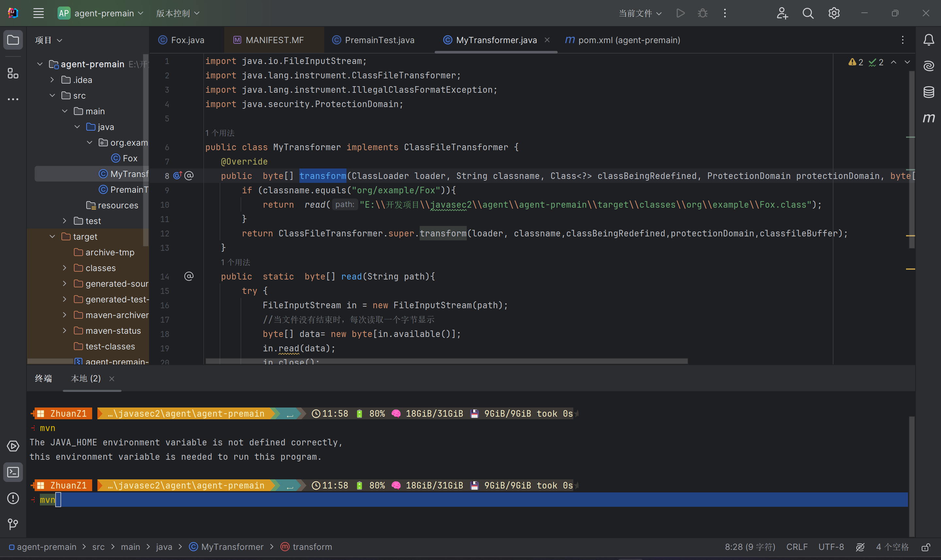Open the IDE settings gear
Image resolution: width=941 pixels, height=560 pixels.
(x=834, y=14)
